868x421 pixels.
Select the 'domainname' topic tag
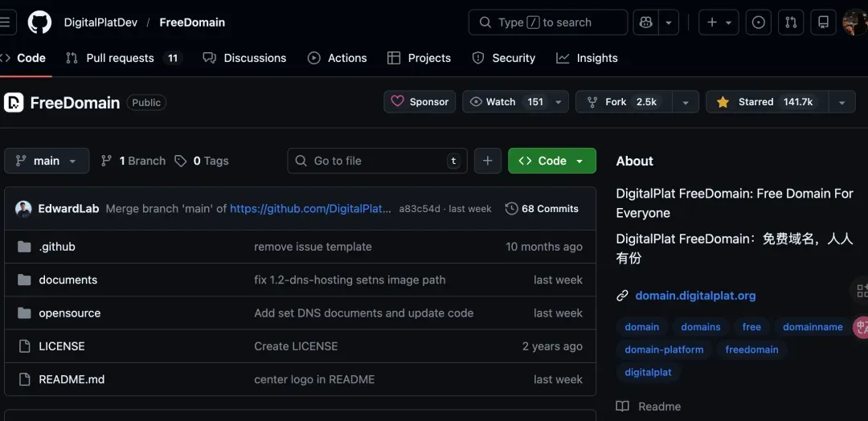point(813,327)
